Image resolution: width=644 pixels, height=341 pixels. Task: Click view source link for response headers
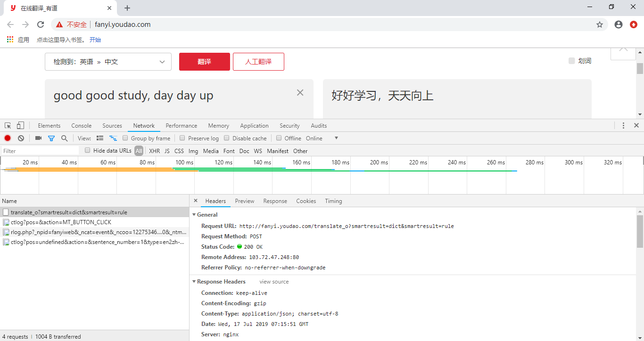(x=274, y=282)
